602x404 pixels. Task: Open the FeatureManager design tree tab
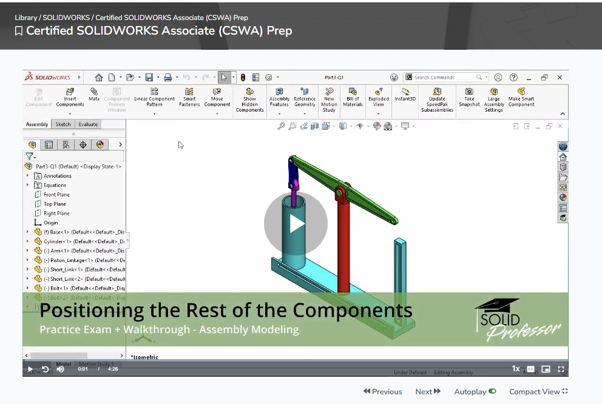(32, 144)
